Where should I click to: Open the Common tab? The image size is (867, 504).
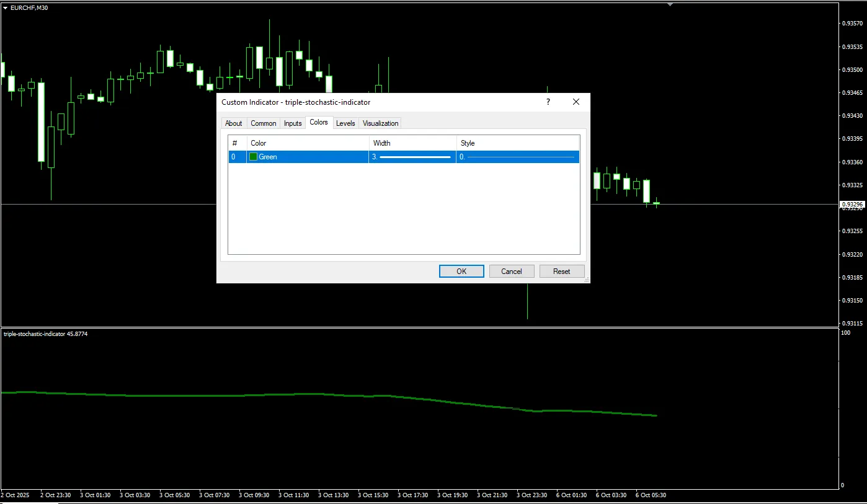(x=264, y=123)
